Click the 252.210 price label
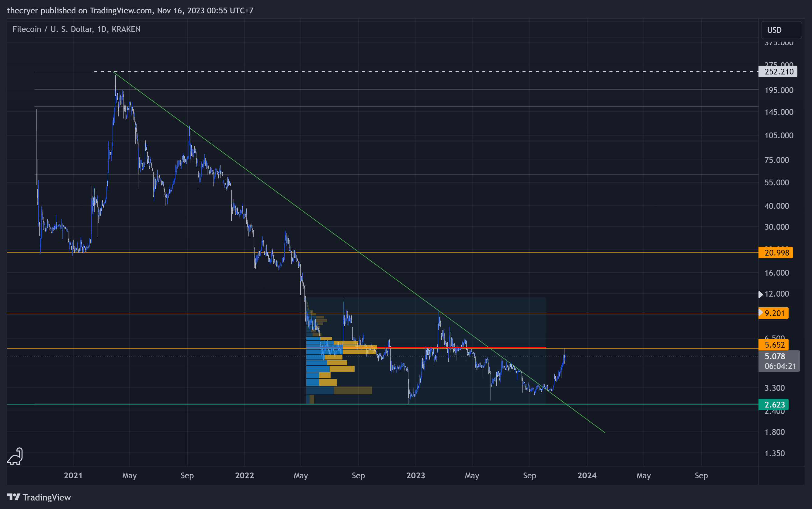 (778, 72)
